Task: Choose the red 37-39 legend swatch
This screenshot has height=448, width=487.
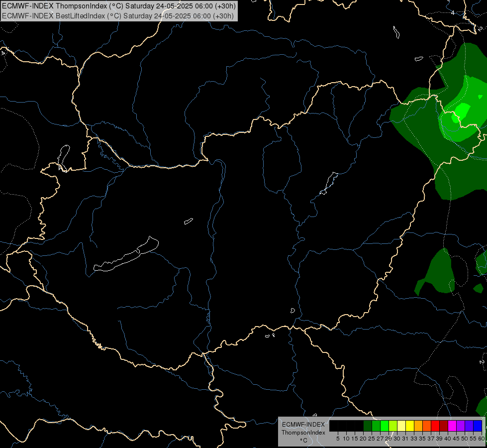Action: point(435,426)
